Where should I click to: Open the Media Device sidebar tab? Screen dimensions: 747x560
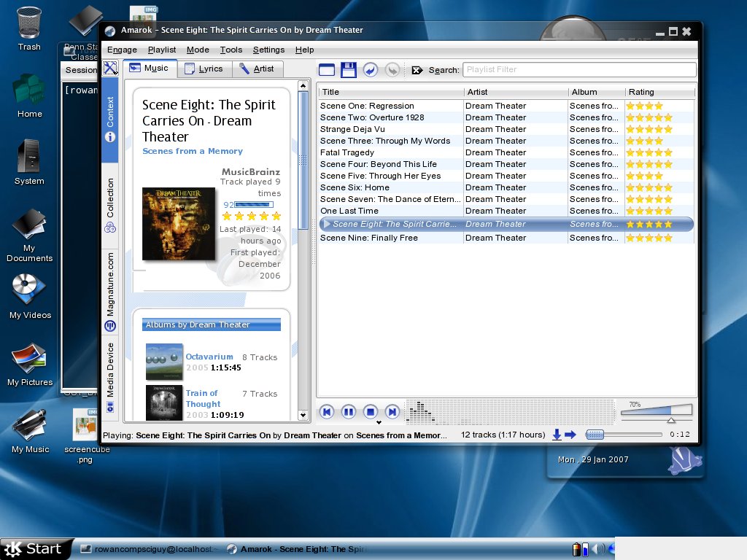coord(110,376)
